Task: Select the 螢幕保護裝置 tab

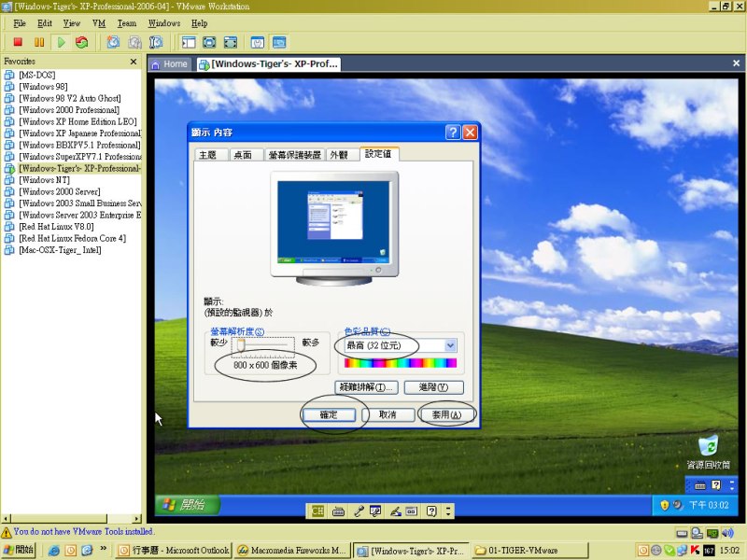Action: pos(295,155)
